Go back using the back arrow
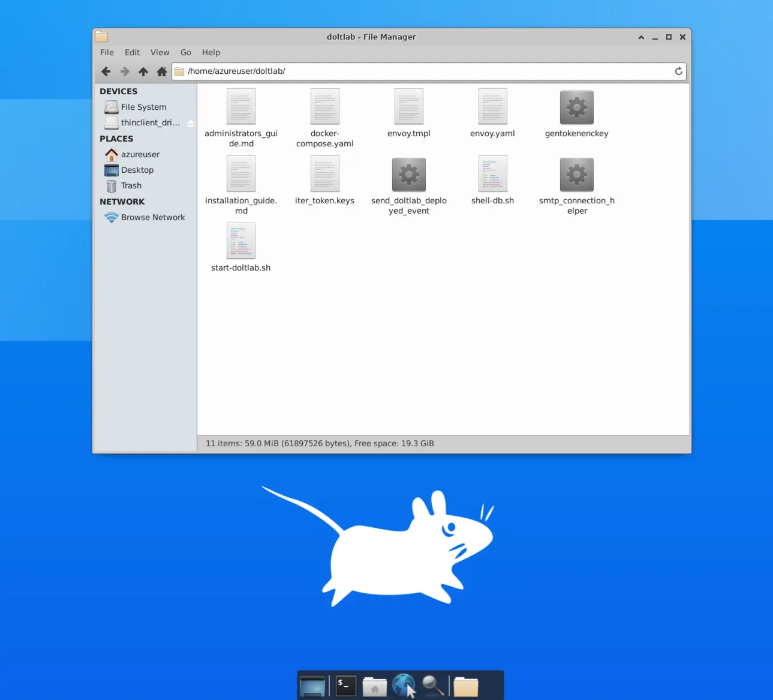This screenshot has width=773, height=700. (x=106, y=71)
